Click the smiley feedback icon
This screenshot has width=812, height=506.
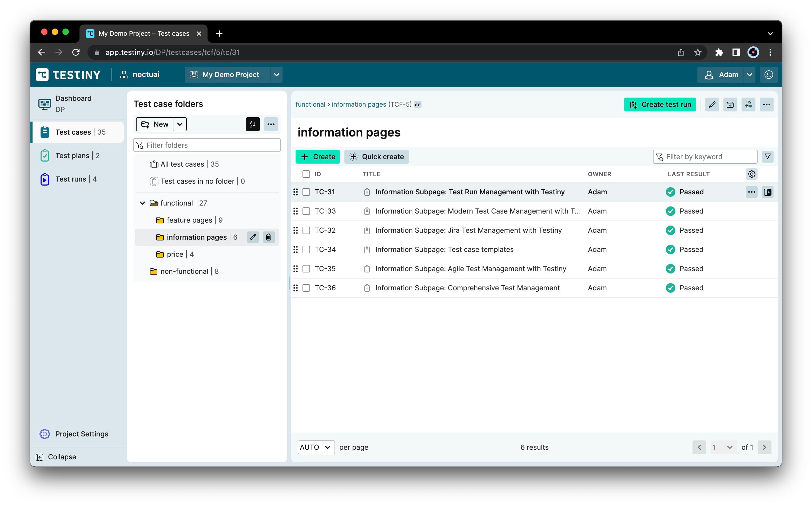768,75
